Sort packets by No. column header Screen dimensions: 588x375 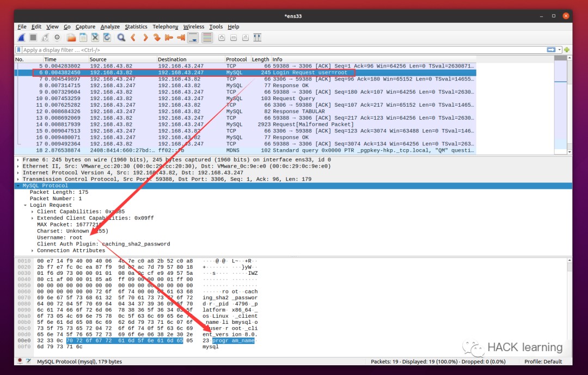click(28, 59)
